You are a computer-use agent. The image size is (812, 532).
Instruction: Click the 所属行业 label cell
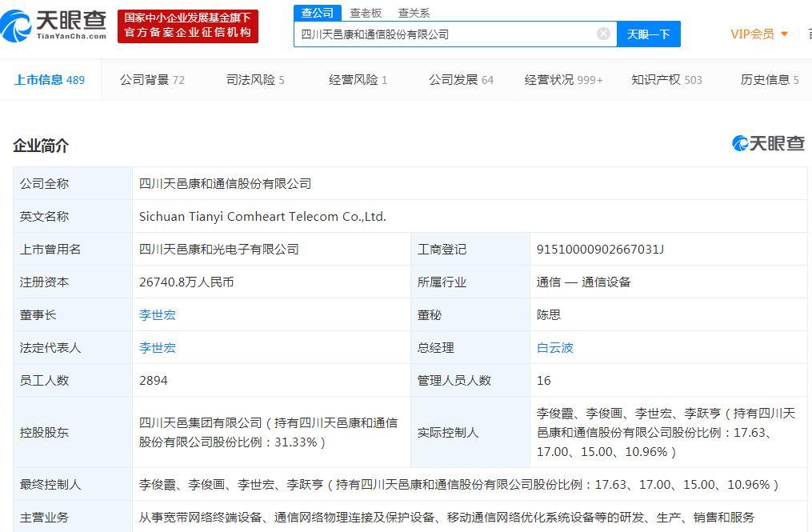click(x=470, y=282)
